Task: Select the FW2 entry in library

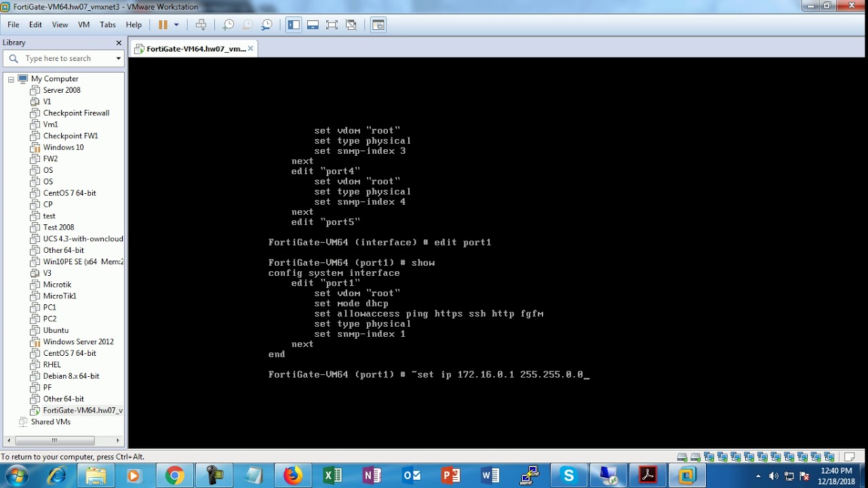Action: [50, 159]
